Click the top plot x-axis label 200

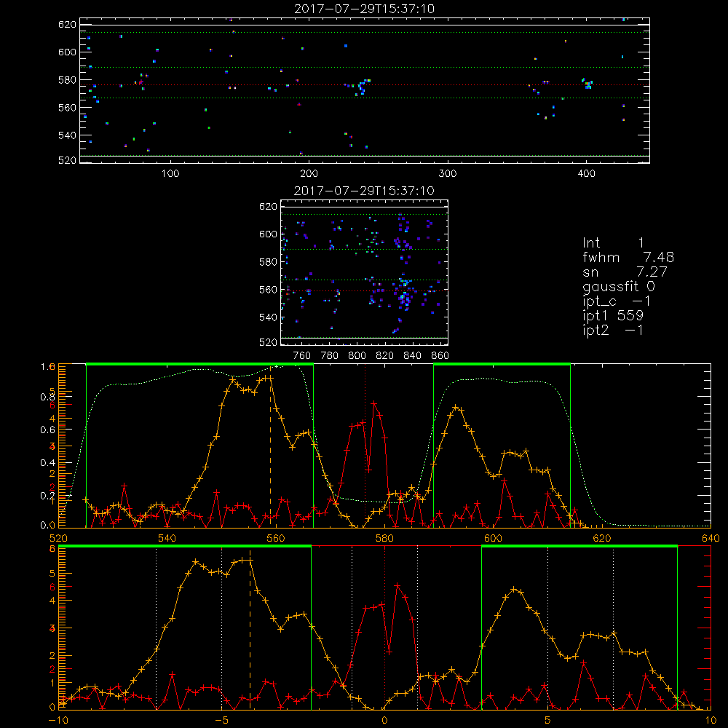pos(309,174)
